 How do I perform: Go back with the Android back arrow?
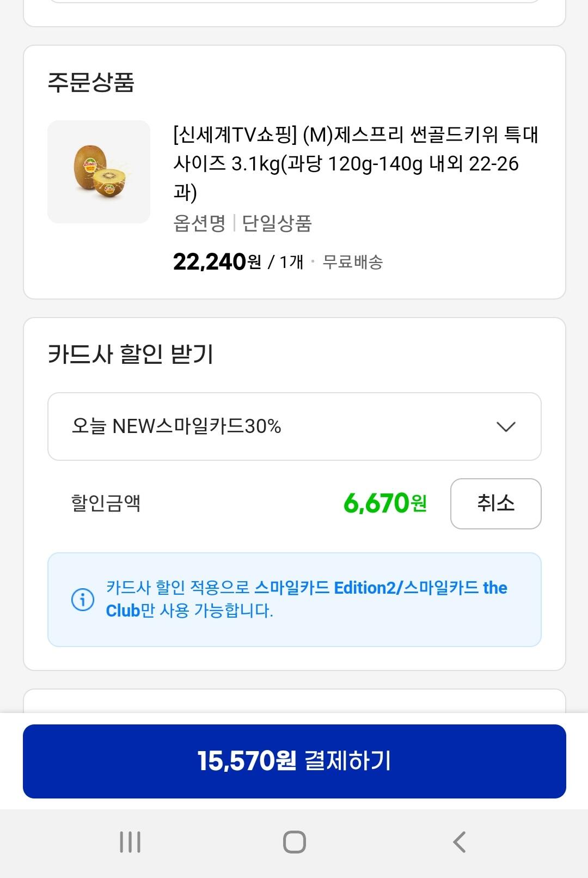tap(459, 842)
